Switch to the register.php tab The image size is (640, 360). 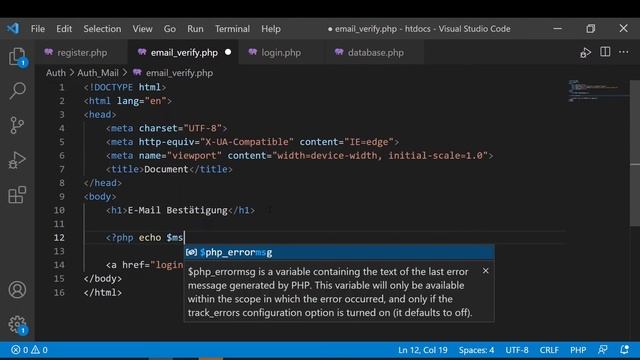point(82,53)
